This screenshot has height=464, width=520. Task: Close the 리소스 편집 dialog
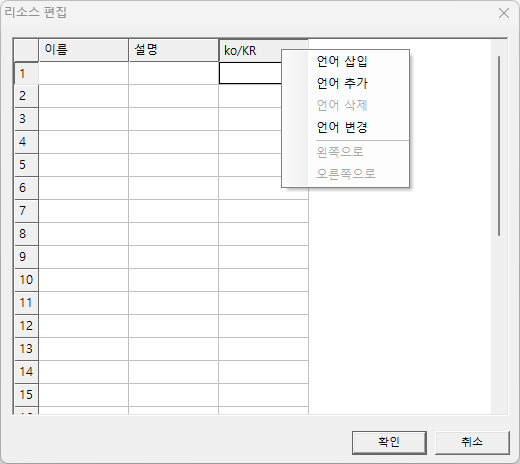tap(504, 13)
